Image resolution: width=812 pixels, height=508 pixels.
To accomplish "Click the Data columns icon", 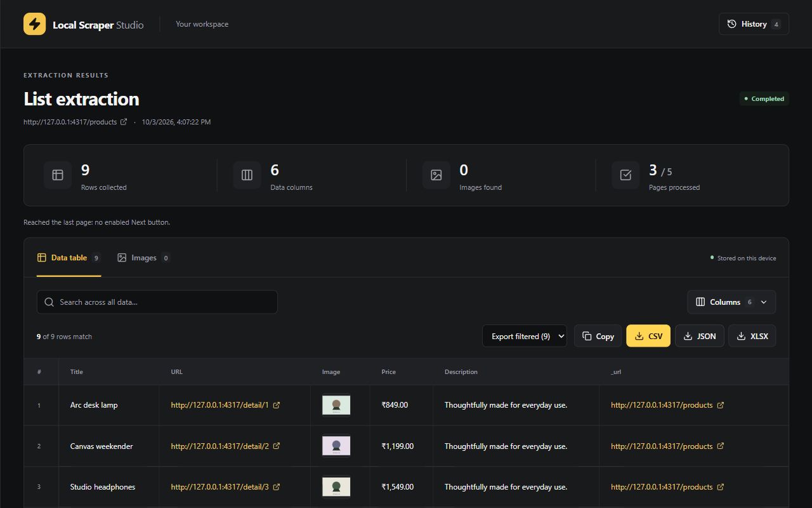I will [247, 175].
